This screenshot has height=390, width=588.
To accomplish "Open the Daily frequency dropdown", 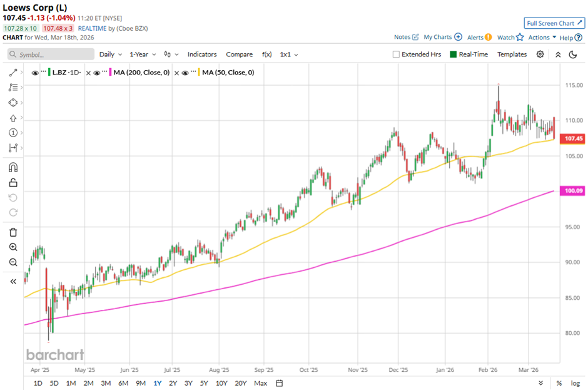I will (x=110, y=54).
